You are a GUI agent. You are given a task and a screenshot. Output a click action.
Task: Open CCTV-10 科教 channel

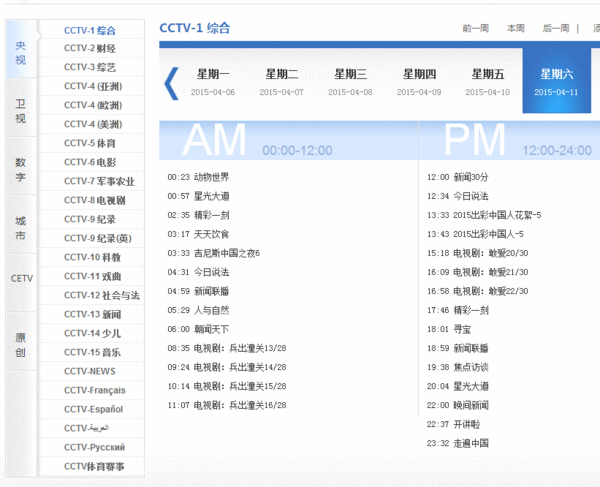click(92, 257)
